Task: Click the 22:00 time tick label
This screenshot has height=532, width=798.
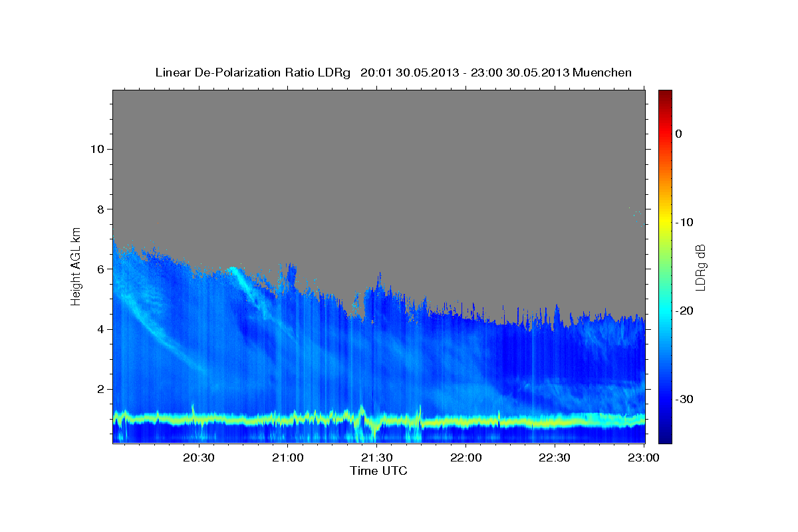Action: (x=466, y=458)
